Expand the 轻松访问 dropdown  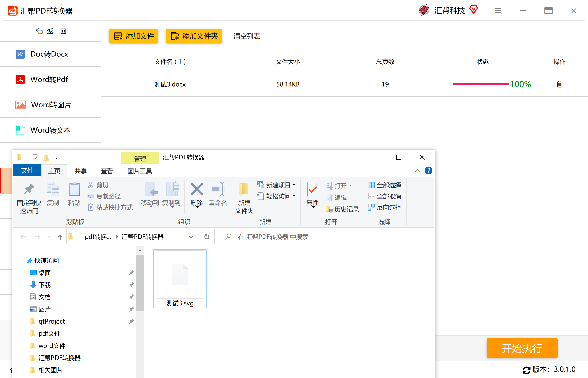294,196
